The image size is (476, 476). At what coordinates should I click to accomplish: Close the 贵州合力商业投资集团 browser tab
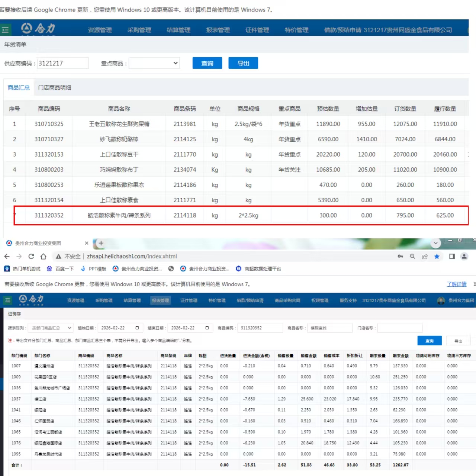87,243
